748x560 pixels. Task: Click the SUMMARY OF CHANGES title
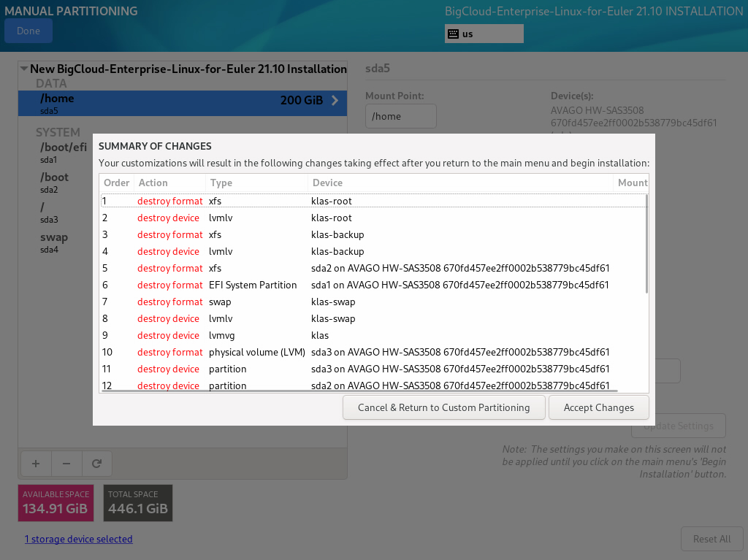pyautogui.click(x=155, y=146)
